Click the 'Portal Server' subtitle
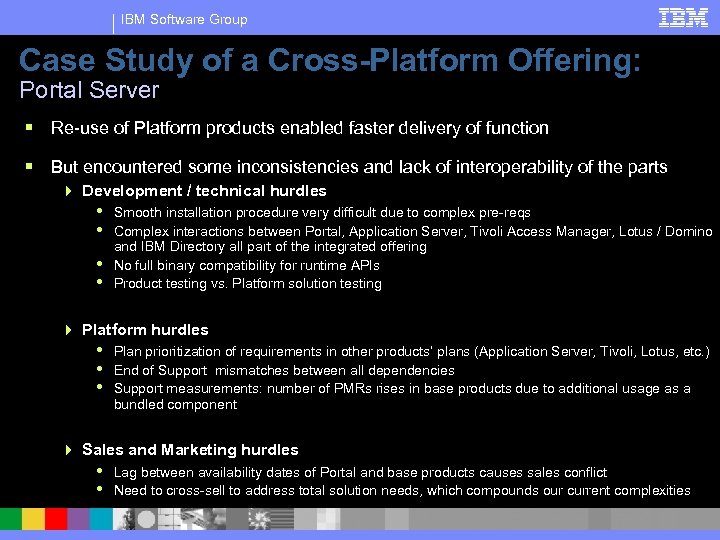Viewport: 720px width, 540px height. [89, 90]
